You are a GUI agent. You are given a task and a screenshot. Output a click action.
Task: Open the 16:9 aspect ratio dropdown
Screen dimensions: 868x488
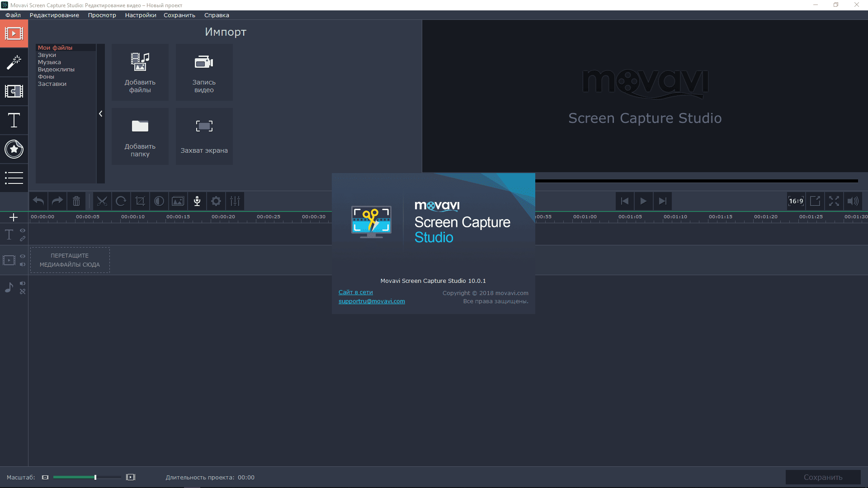click(796, 201)
